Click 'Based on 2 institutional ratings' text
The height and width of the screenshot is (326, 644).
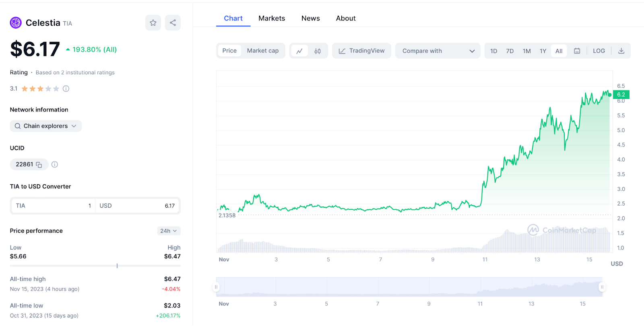coord(75,72)
